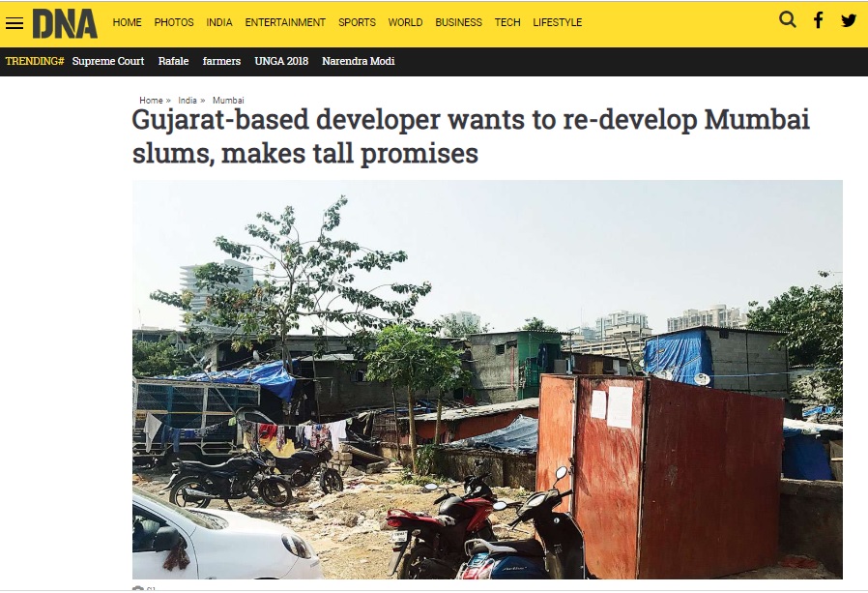Open the TECH section
This screenshot has height=593, width=868.
coord(507,22)
